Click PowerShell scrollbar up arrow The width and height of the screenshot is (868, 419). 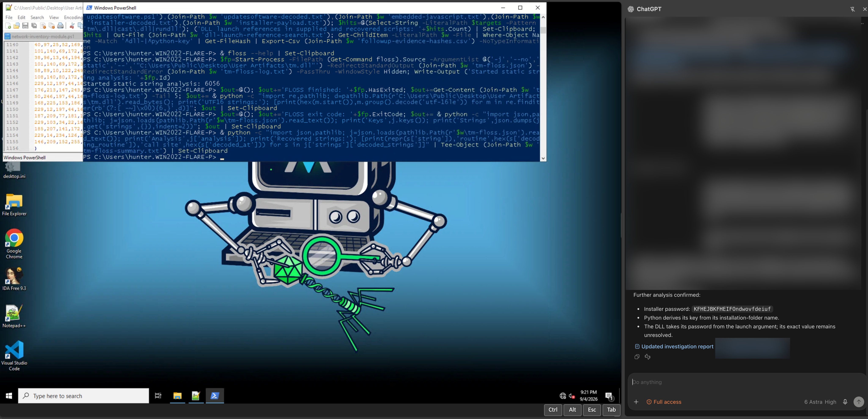click(x=543, y=17)
